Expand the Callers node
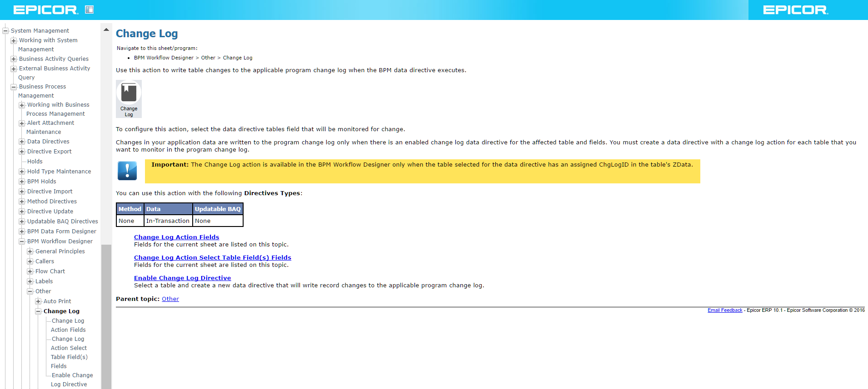868x389 pixels. (x=30, y=261)
